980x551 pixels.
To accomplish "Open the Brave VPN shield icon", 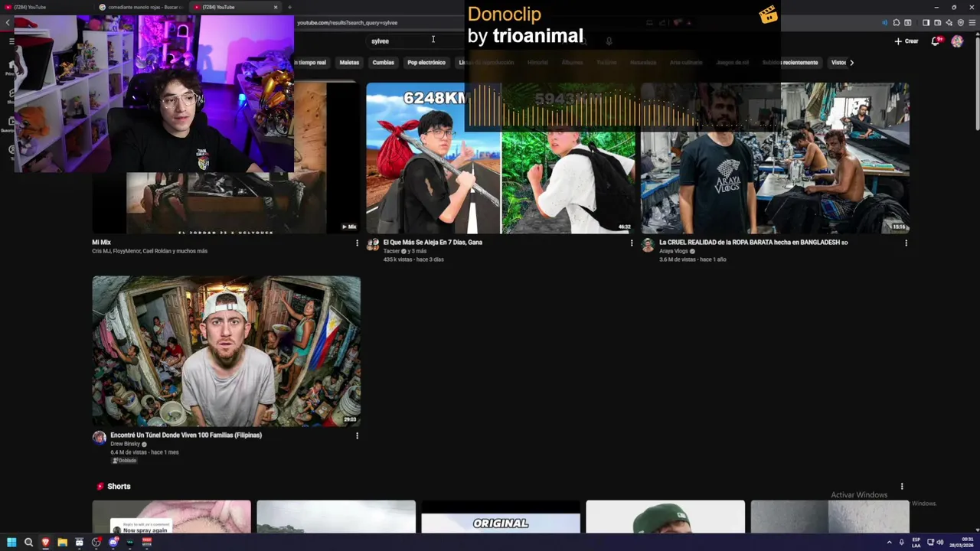I will click(x=960, y=23).
